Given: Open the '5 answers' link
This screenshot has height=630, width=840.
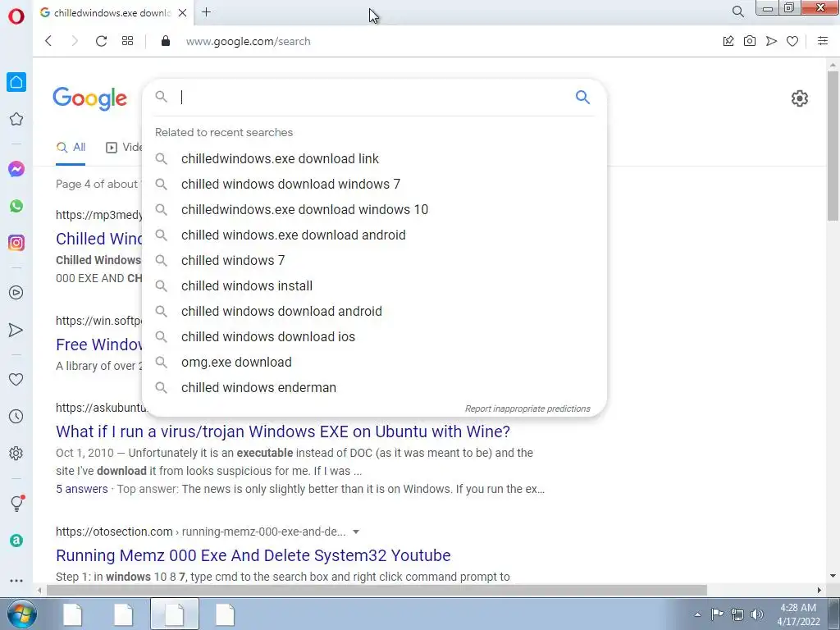Looking at the screenshot, I should pyautogui.click(x=82, y=489).
